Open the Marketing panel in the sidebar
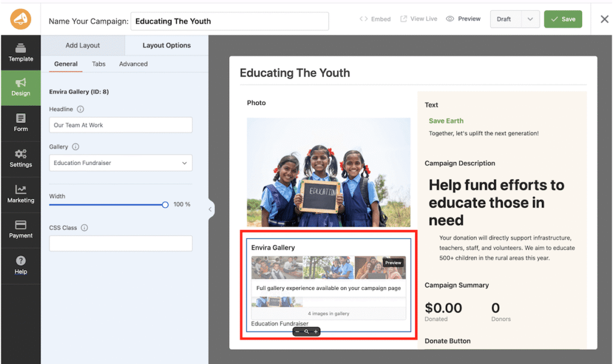 click(20, 194)
